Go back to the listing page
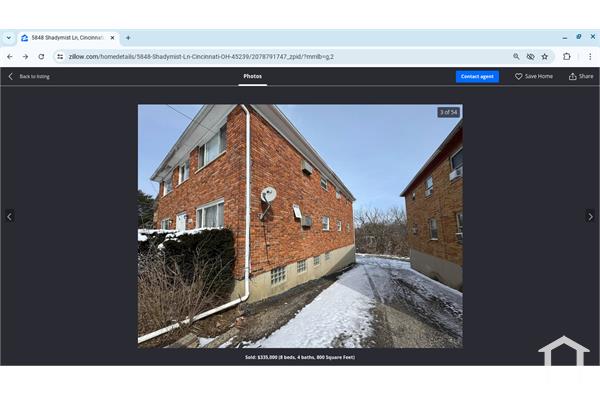The width and height of the screenshot is (600, 395). pos(29,77)
